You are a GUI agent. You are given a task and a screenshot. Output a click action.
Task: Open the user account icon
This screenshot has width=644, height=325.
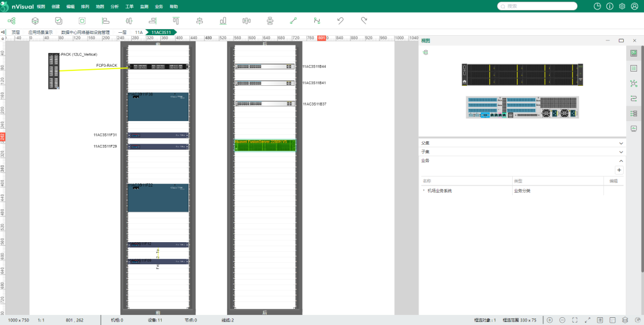634,6
